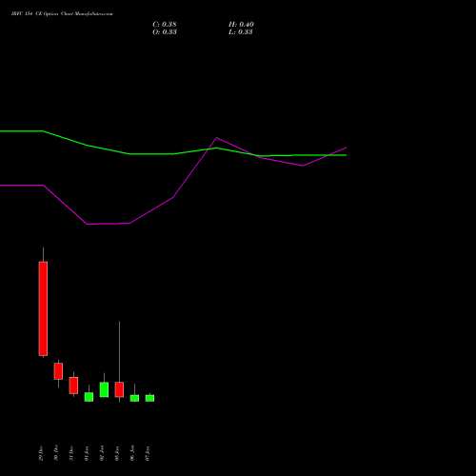Select the closing price value C: 0.38
Image resolution: width=476 pixels, height=476 pixels.
pos(165,25)
